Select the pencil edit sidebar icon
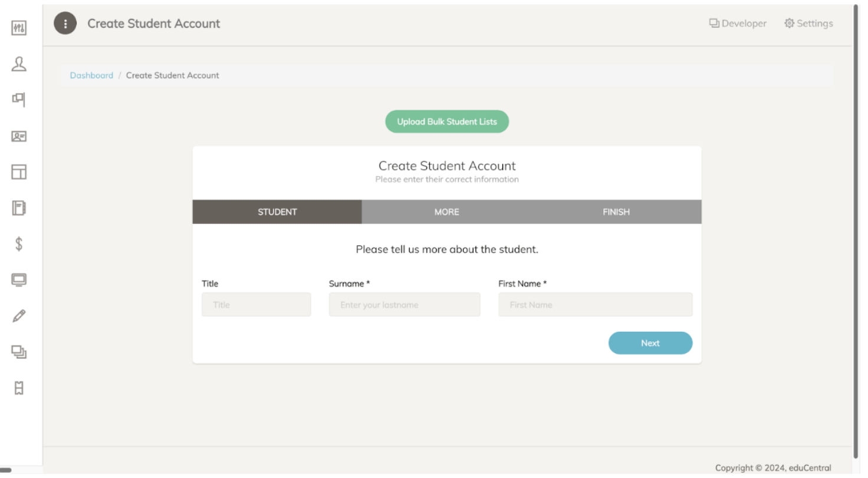This screenshot has height=478, width=868. tap(19, 316)
